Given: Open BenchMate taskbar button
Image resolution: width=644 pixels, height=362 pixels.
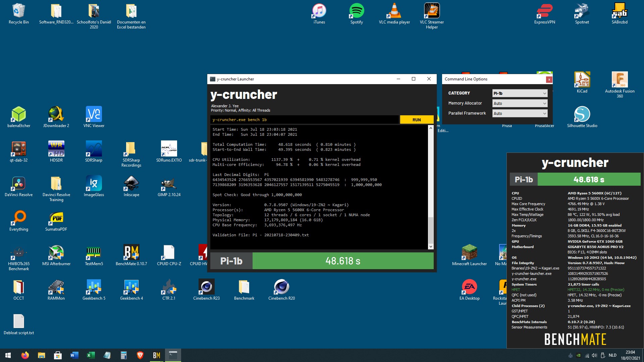Looking at the screenshot, I should coord(157,355).
